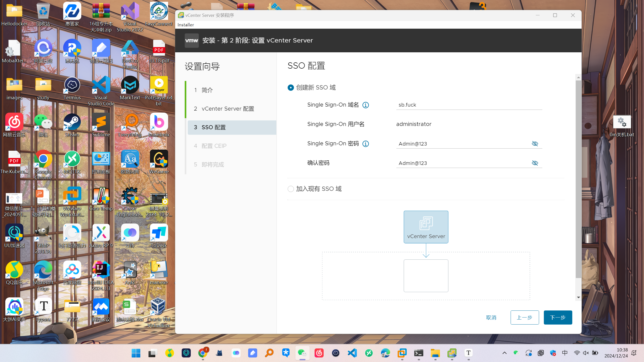Screen dimensions: 644x362
Task: Click wizard step 4 配置 CEIP
Action: pyautogui.click(x=232, y=146)
